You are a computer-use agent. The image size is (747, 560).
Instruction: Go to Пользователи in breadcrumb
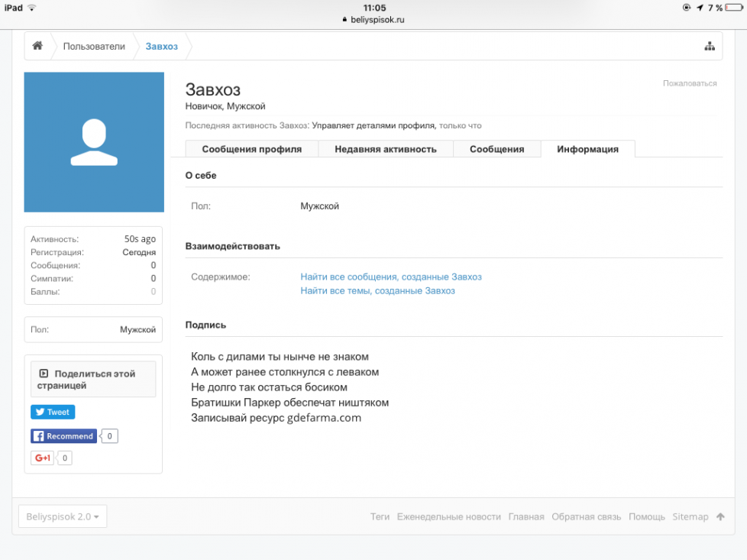[x=94, y=47]
